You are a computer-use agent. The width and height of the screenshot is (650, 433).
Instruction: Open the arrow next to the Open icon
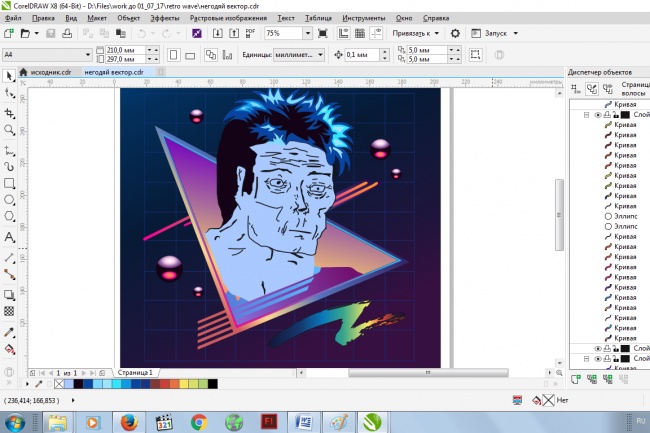tap(36, 33)
